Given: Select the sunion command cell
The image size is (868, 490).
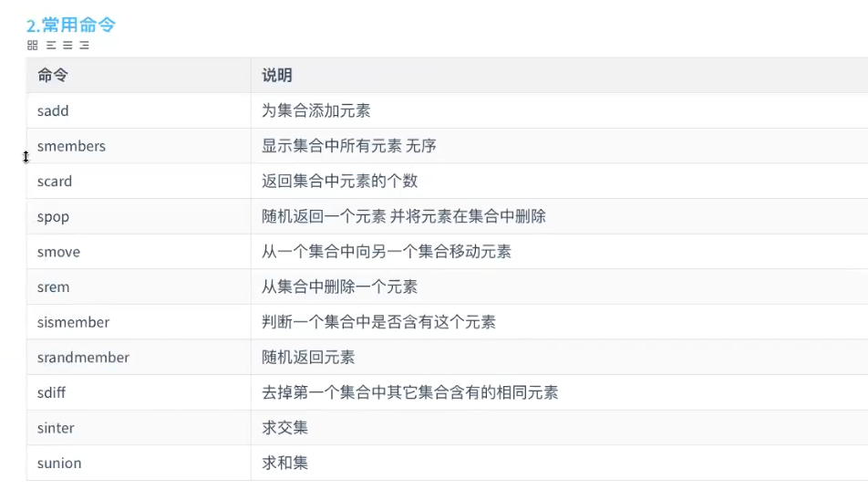Looking at the screenshot, I should (x=139, y=463).
